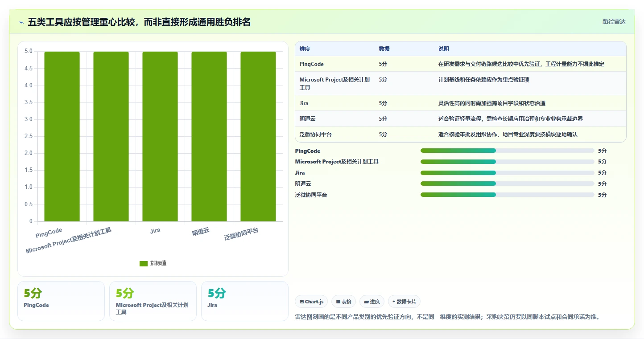Select the 进度 tag chip

click(372, 302)
